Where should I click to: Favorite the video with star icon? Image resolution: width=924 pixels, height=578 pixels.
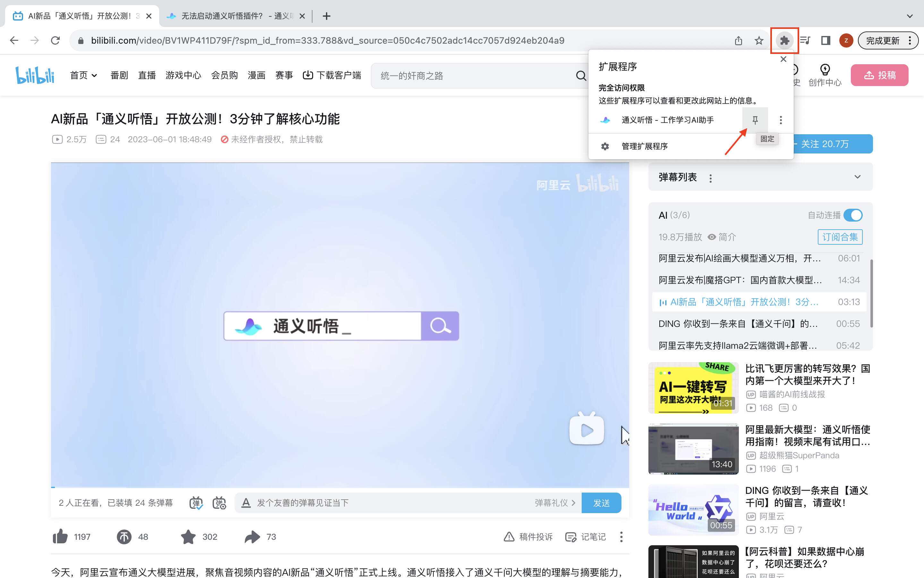point(188,537)
